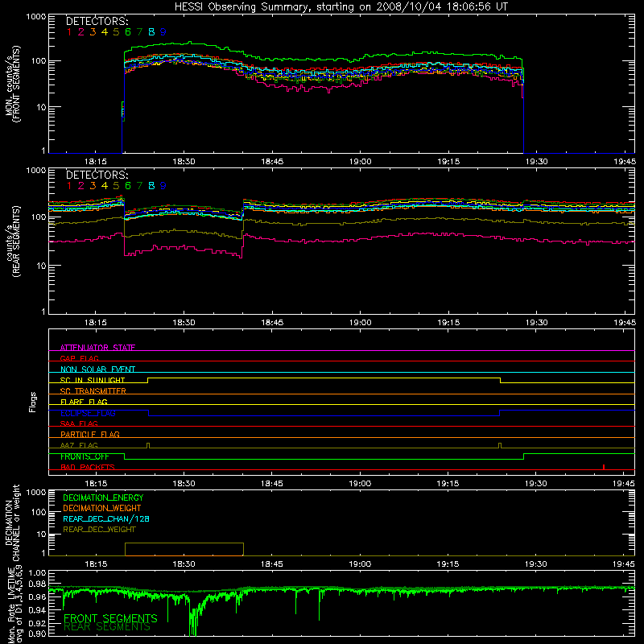Click the DETECTORS: label in front segments plot
644x644 pixels.
[97, 22]
